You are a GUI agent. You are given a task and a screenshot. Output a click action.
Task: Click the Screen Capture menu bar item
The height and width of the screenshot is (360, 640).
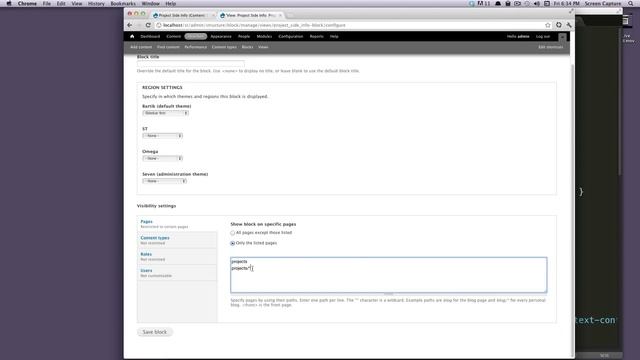coord(602,4)
